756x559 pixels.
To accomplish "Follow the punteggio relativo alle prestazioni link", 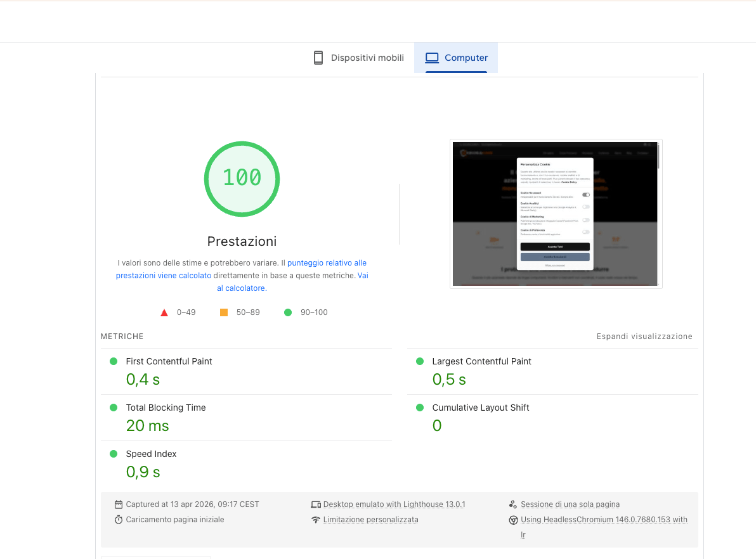I will coord(327,262).
